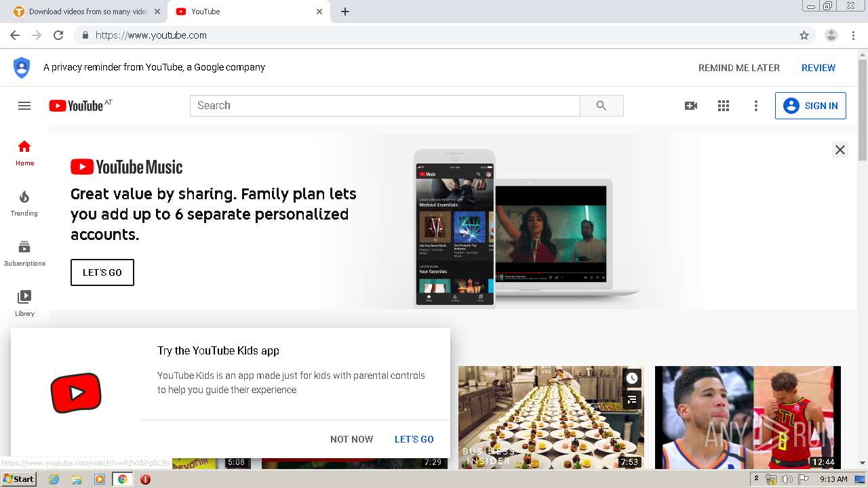Open Subscriptions in the sidebar
868x488 pixels.
[24, 253]
